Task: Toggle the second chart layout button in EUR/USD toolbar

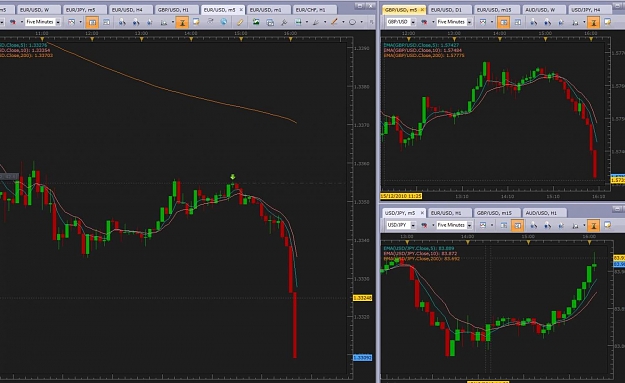Action: (x=106, y=22)
